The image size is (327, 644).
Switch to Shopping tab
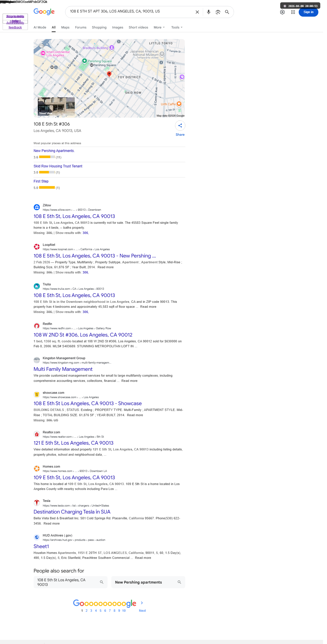pos(99,27)
